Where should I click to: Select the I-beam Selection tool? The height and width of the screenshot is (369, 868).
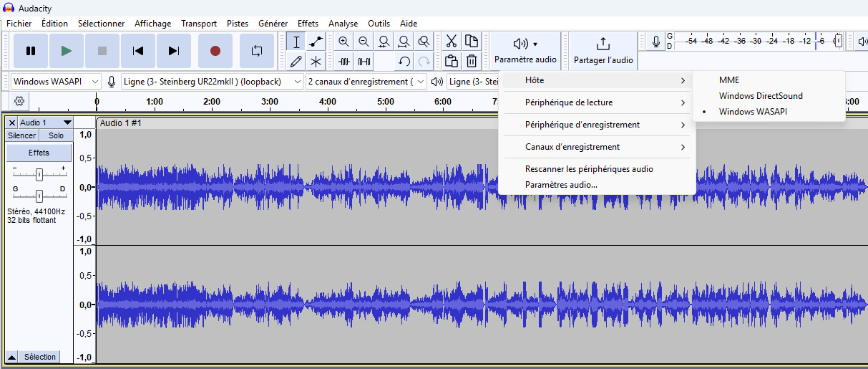(296, 42)
